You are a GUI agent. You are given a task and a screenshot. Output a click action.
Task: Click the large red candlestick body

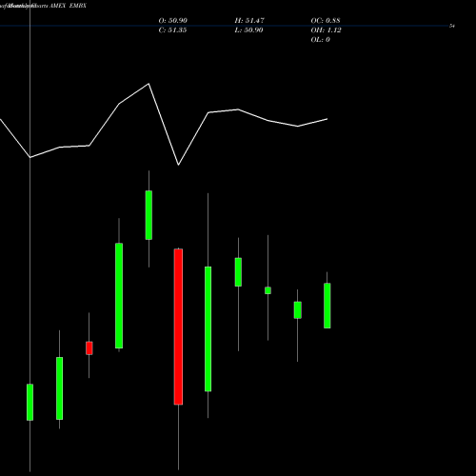(178, 327)
